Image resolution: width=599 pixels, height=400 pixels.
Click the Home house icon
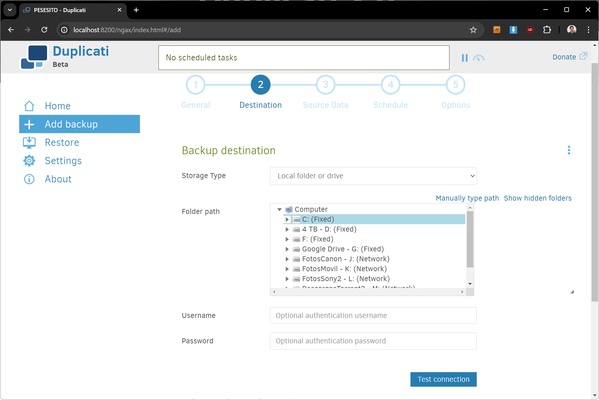pyautogui.click(x=29, y=106)
